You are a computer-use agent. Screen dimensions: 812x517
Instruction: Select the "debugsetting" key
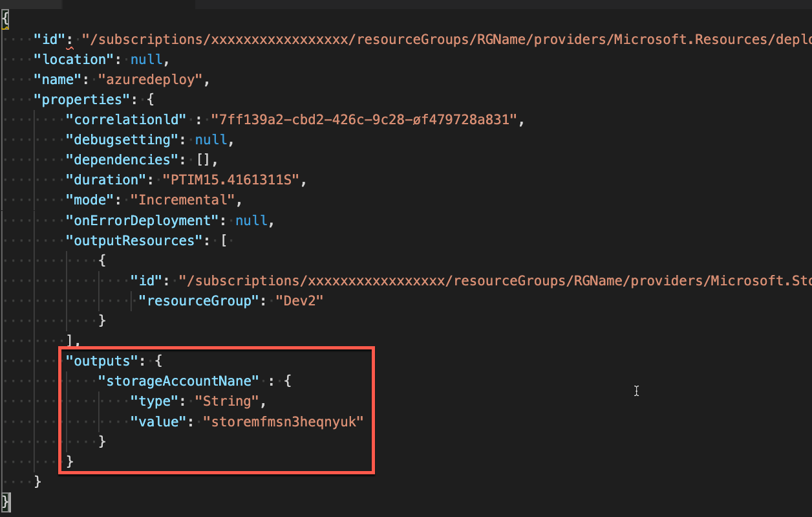[x=122, y=140]
